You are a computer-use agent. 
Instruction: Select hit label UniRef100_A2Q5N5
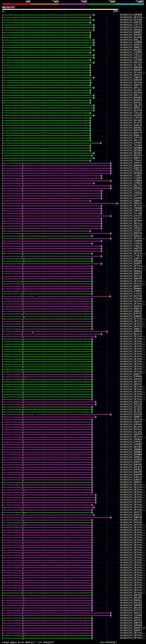point(131,42)
